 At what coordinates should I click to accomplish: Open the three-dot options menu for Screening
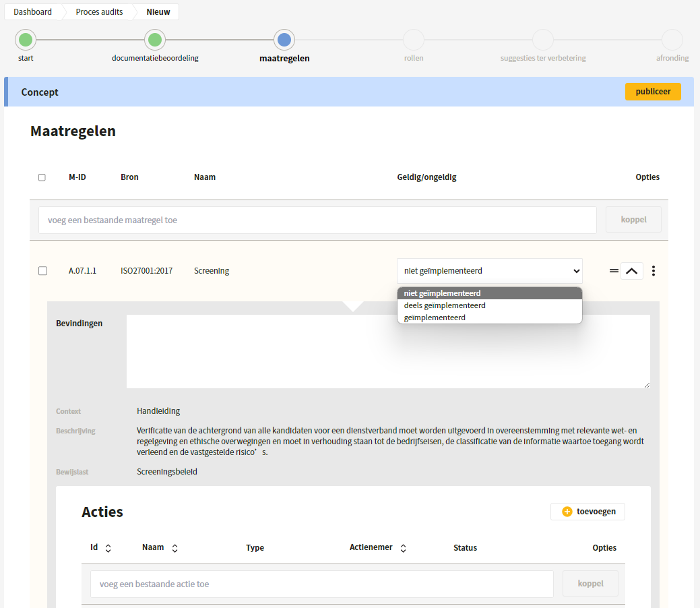[x=653, y=271]
